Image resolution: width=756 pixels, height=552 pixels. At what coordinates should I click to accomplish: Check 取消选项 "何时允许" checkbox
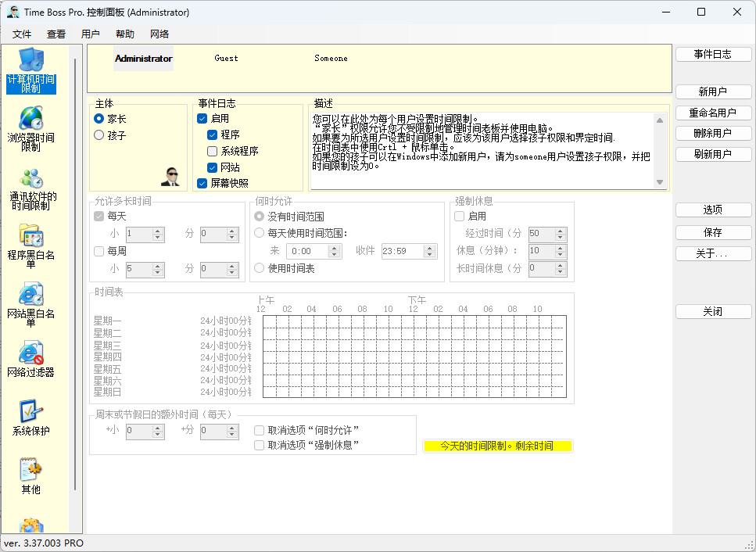(259, 430)
